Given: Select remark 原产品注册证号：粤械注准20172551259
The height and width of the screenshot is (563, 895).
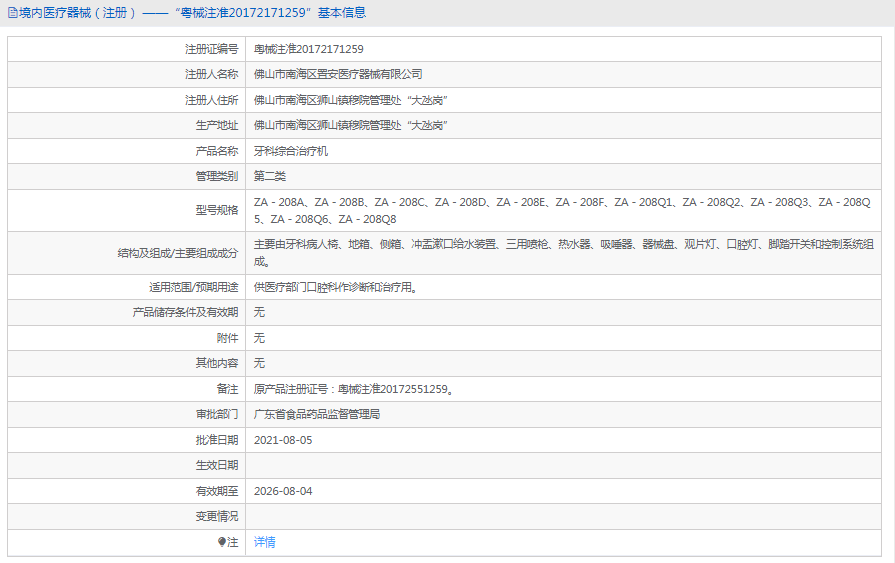Looking at the screenshot, I should pos(354,389).
